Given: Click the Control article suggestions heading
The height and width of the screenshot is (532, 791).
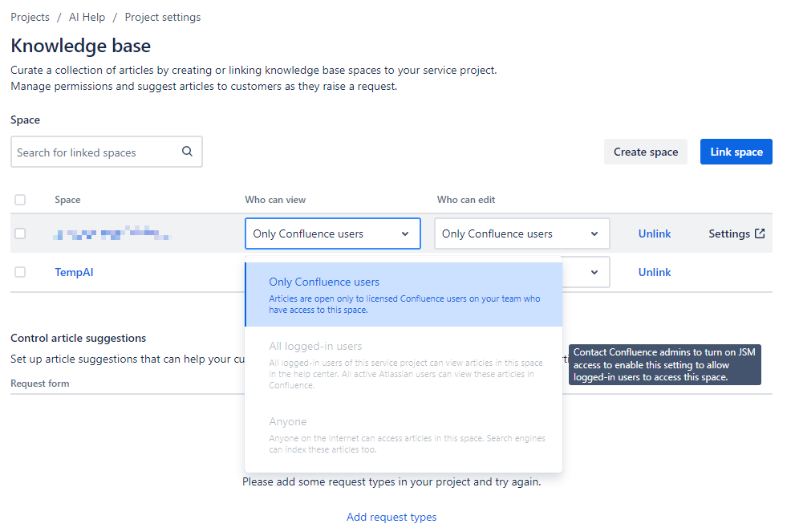Looking at the screenshot, I should [x=78, y=338].
